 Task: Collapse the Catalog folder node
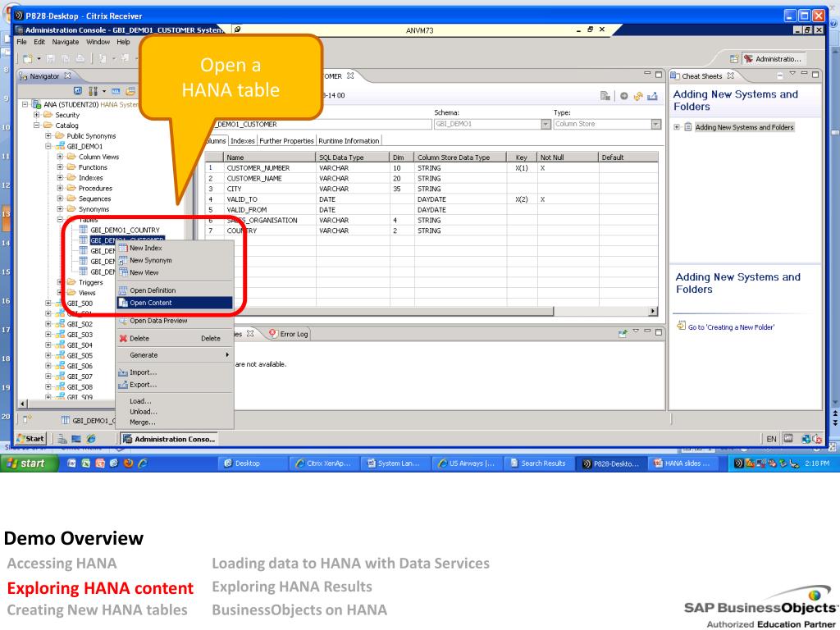[x=36, y=126]
